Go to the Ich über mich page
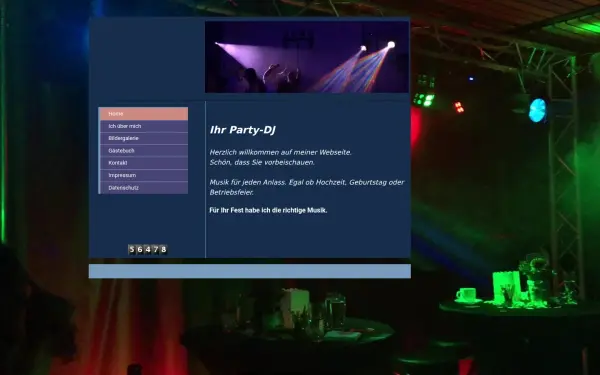The image size is (600, 375). (x=143, y=126)
